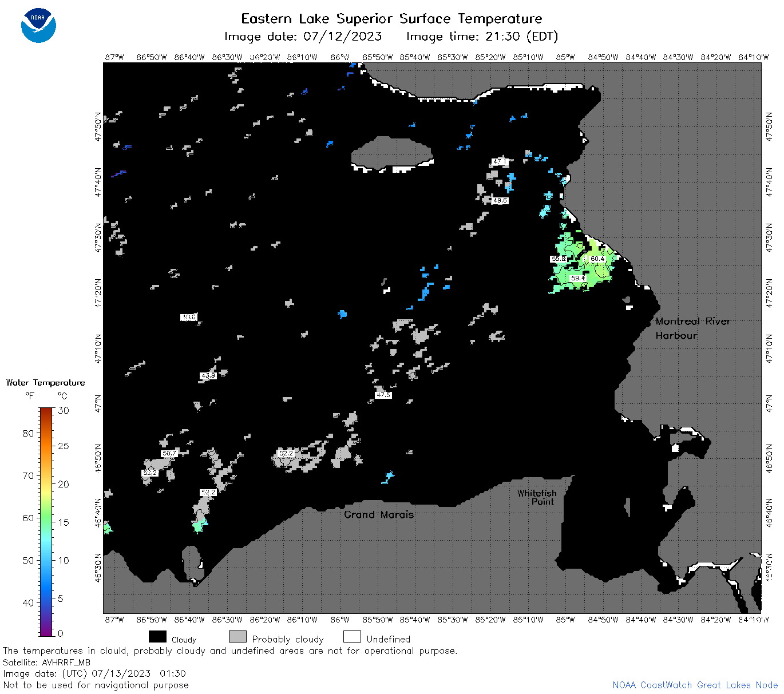
Task: Click the Image time 21:30 (EDT) text
Action: click(x=482, y=37)
